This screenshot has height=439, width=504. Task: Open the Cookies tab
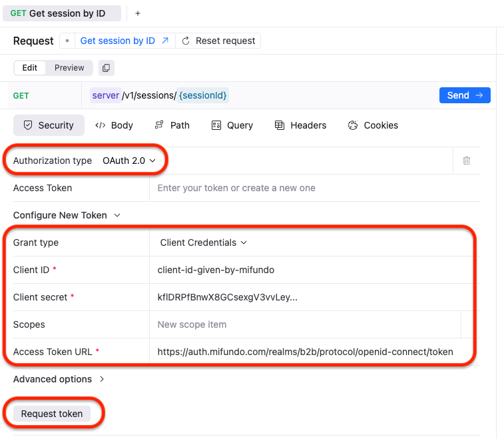coord(373,125)
